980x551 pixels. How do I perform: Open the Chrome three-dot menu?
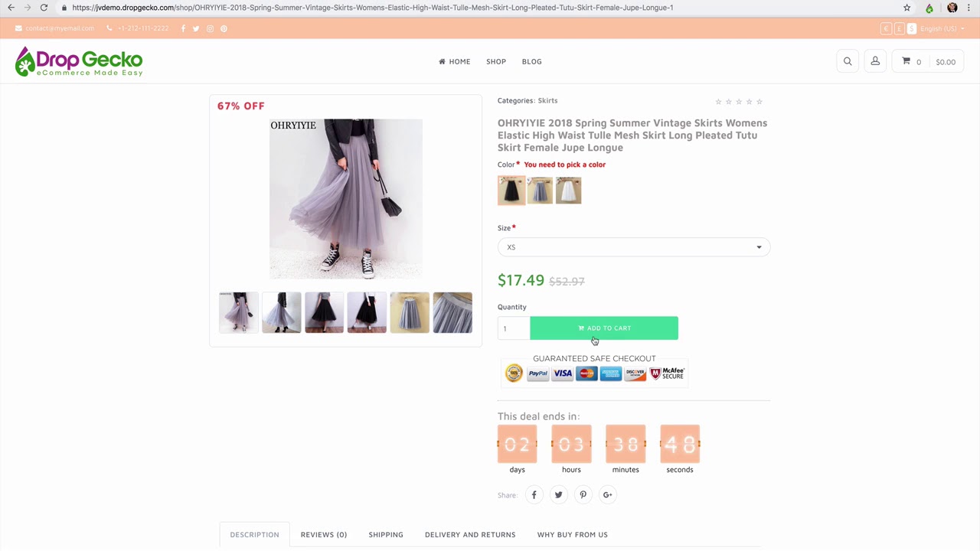point(970,8)
